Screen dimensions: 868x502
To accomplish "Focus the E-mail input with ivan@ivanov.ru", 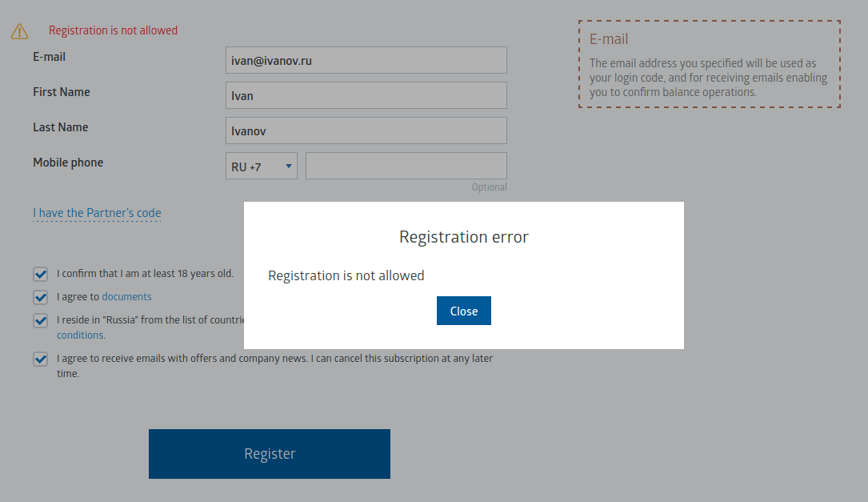I will [366, 60].
